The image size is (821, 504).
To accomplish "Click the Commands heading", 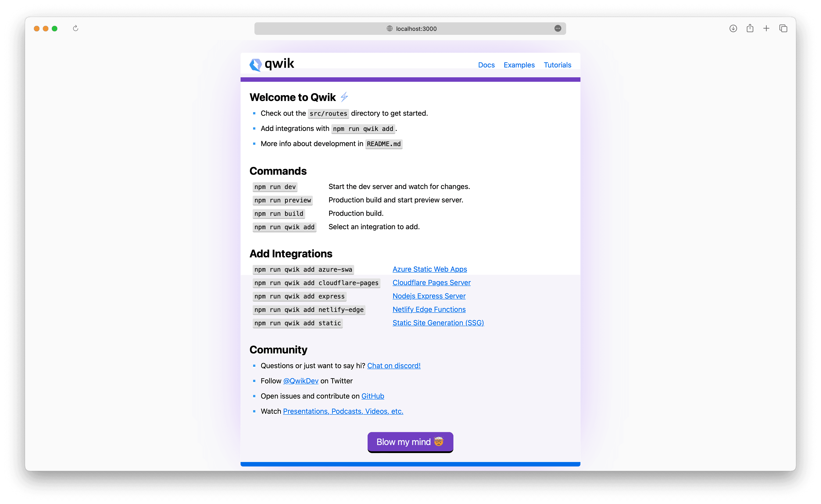I will pyautogui.click(x=278, y=171).
